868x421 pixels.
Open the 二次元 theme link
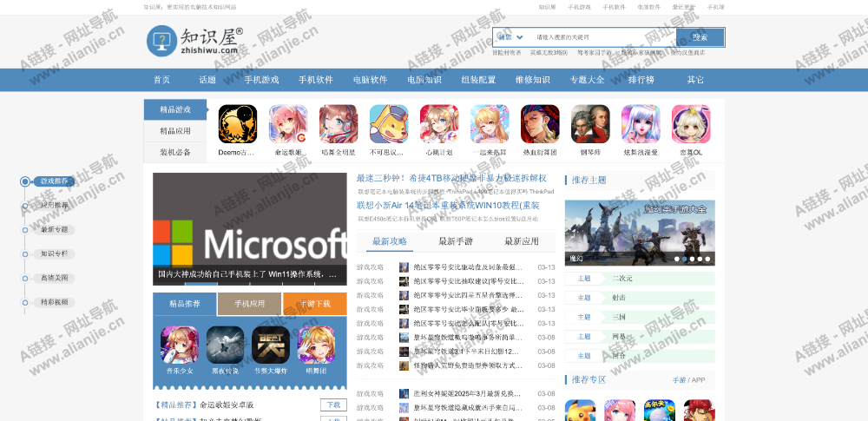pyautogui.click(x=622, y=278)
